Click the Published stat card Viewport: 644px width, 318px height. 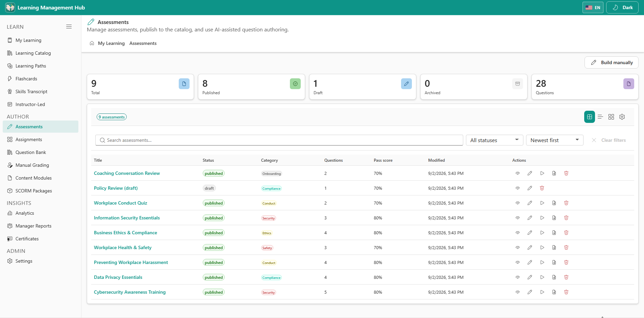tap(251, 87)
